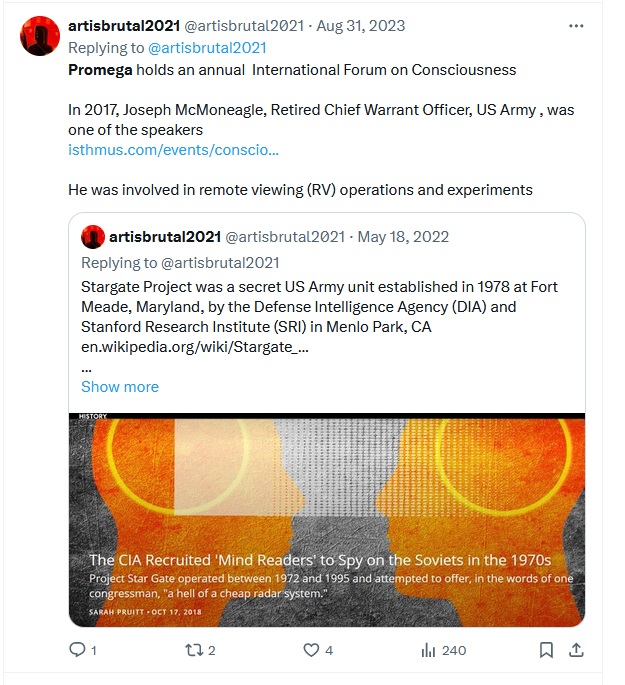Open the CIA Mind Readers article image
Viewport: 625px width, 685px height.
click(x=327, y=519)
